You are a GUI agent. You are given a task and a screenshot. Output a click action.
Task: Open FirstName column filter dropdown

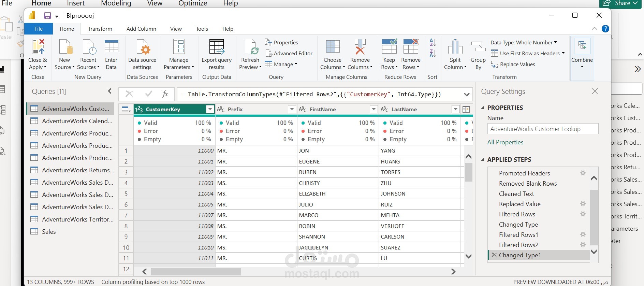point(374,109)
